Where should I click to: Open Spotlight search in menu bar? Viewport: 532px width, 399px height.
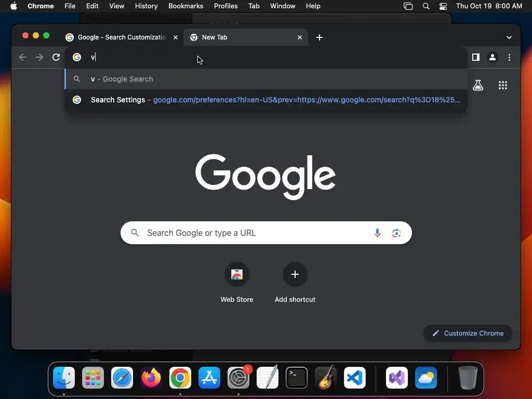point(426,6)
